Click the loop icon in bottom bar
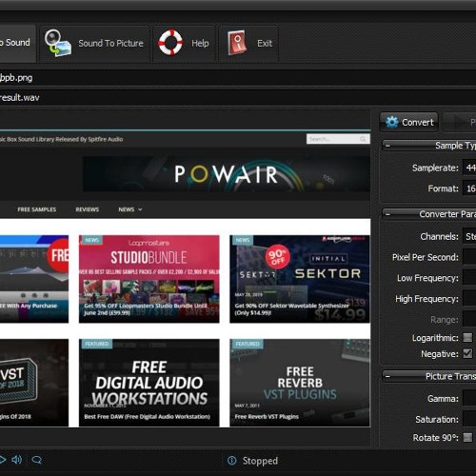 [37, 460]
